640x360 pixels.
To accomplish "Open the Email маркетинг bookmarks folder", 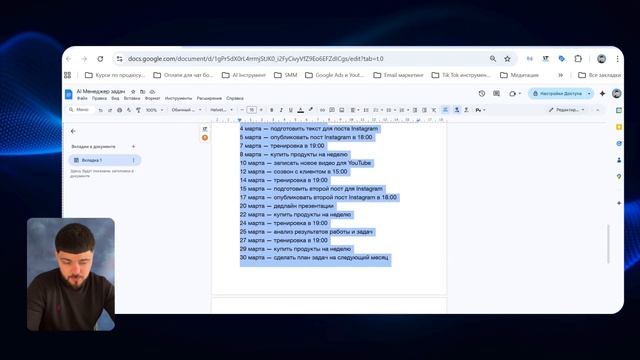I will tap(399, 75).
